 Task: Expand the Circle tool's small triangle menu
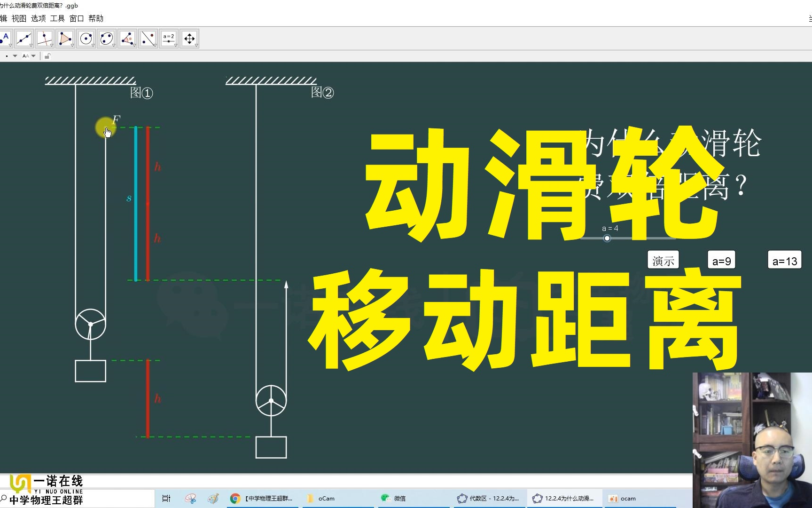click(x=93, y=46)
